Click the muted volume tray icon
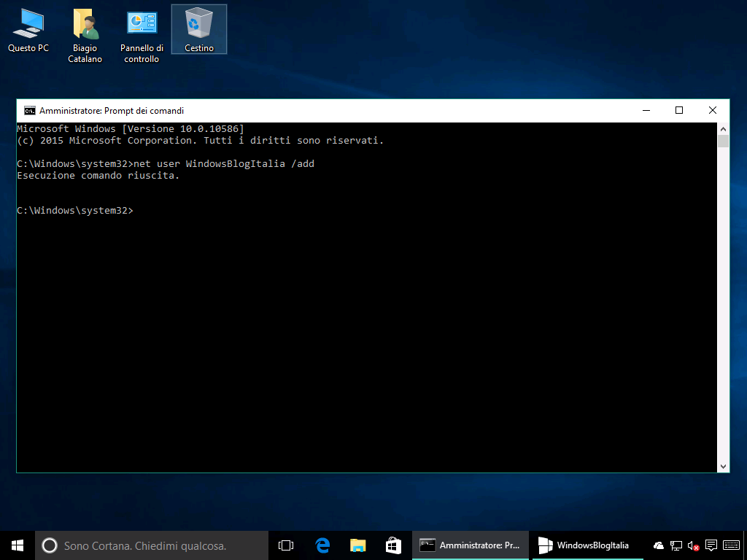The height and width of the screenshot is (560, 747). point(694,545)
